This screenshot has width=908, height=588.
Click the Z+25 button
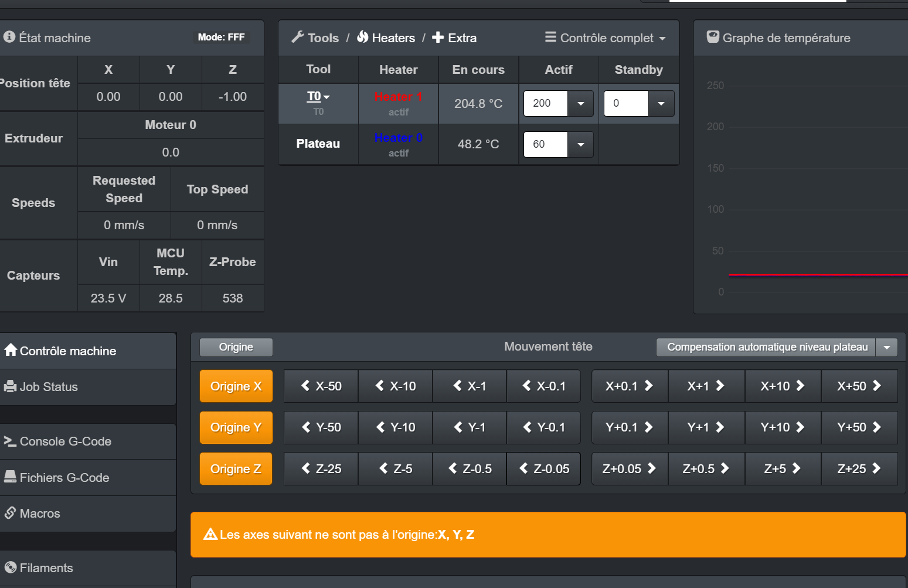tap(859, 469)
